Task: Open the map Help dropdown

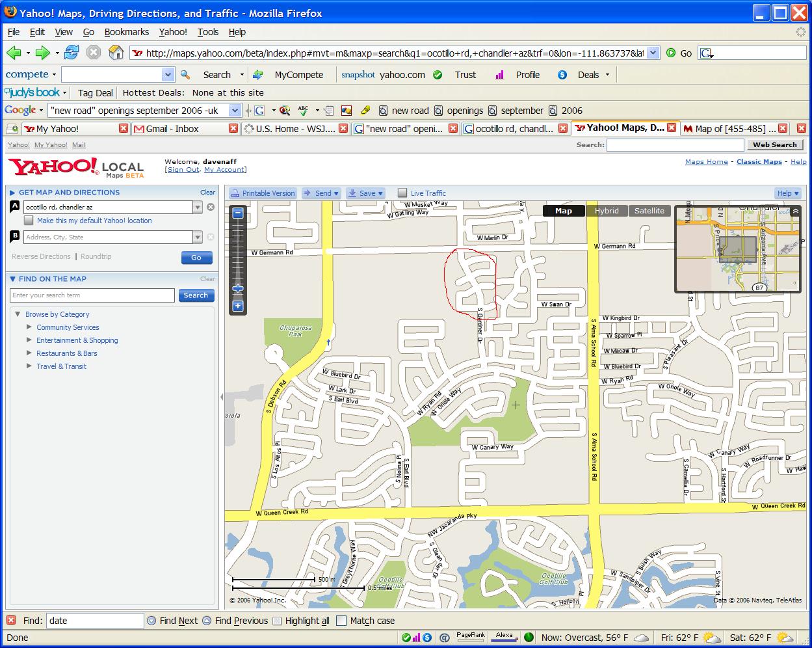Action: pyautogui.click(x=788, y=193)
